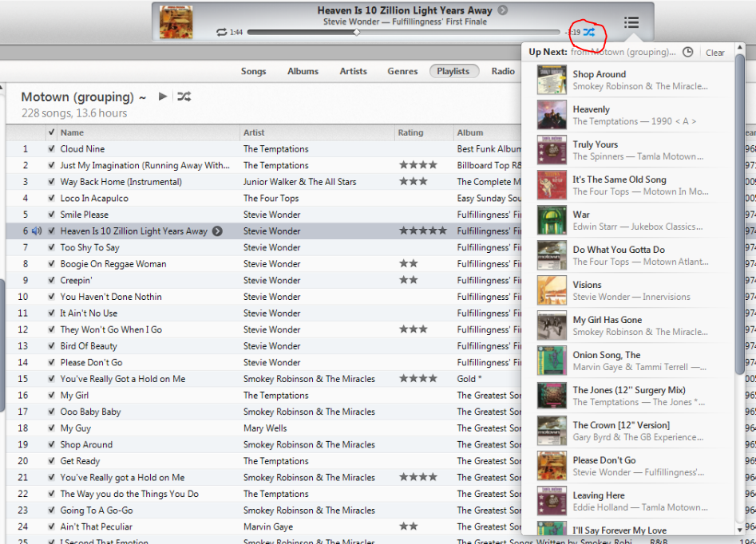Select the Get Ready song row
Viewport: 756px width, 544px height.
coord(263,461)
